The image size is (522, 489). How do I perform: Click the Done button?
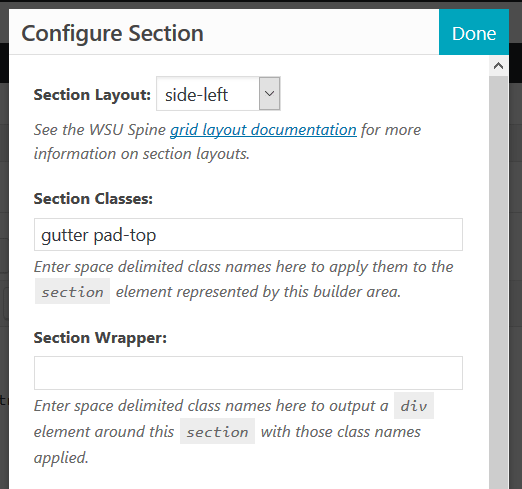click(474, 32)
